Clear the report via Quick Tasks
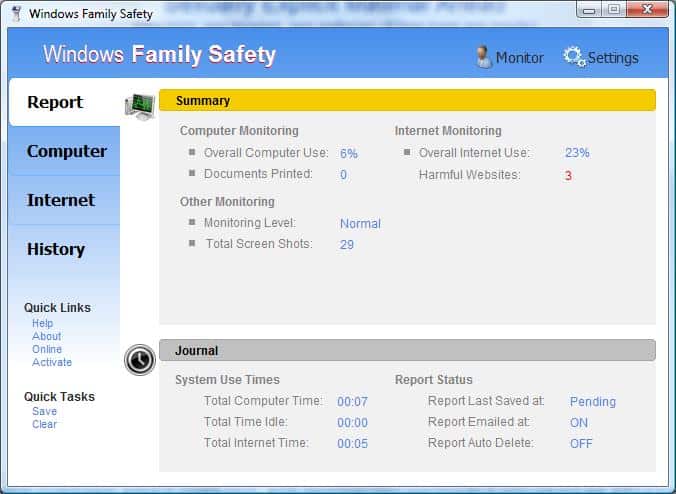676x494 pixels. pos(44,424)
